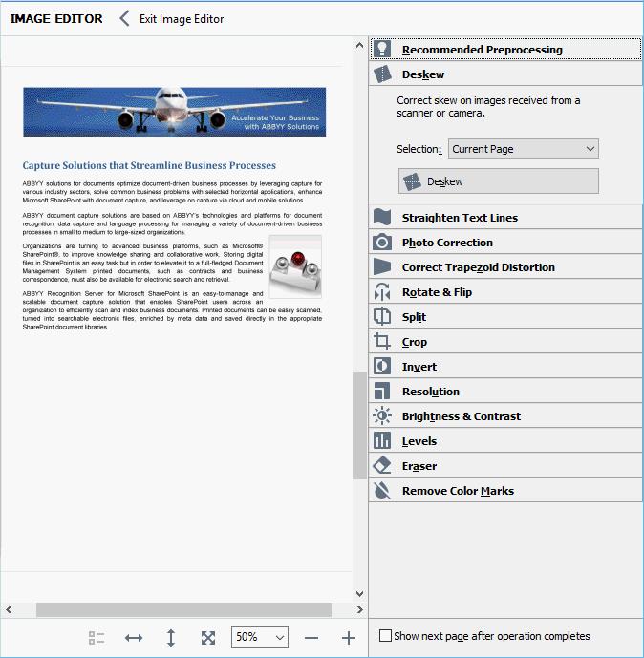This screenshot has width=644, height=658.
Task: Click the Resolution tool icon
Action: click(382, 392)
